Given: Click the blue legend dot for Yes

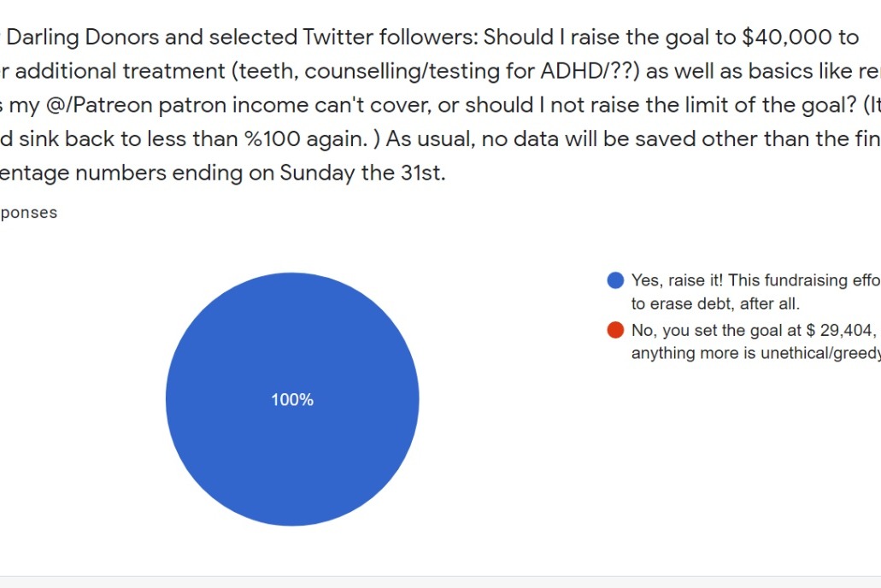Looking at the screenshot, I should 615,280.
